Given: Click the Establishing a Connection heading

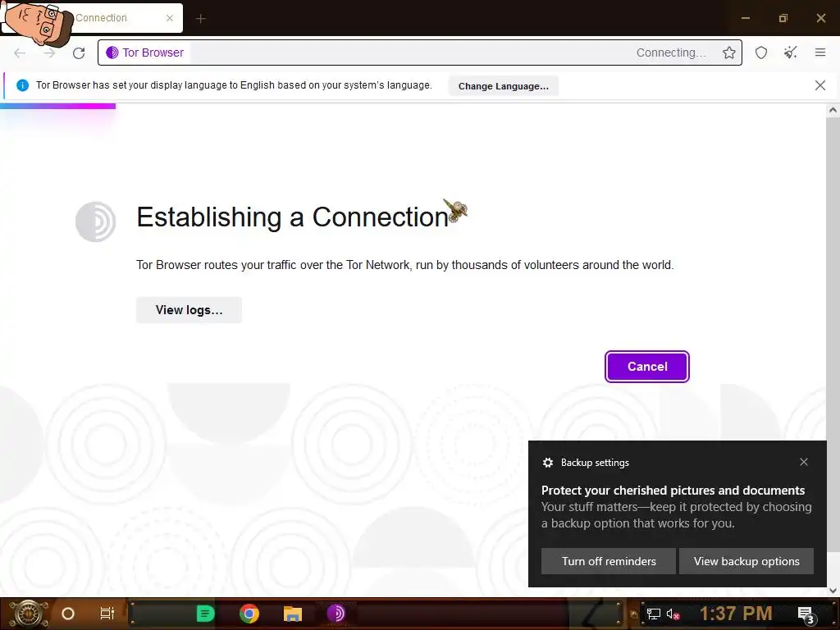Looking at the screenshot, I should (293, 217).
